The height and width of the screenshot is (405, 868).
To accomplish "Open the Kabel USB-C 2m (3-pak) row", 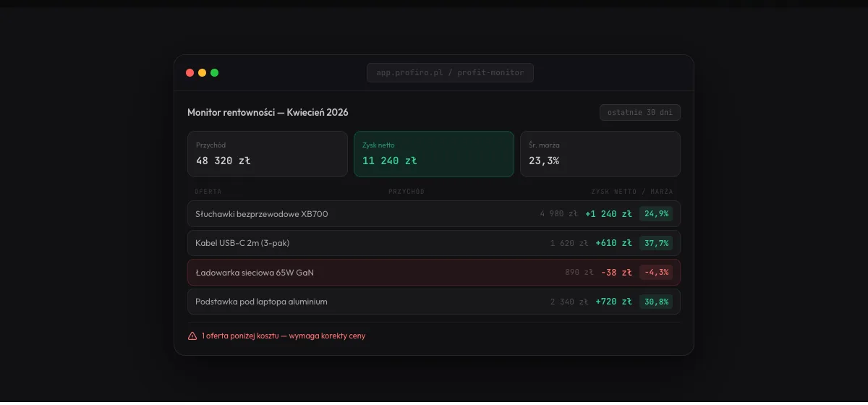I will point(434,243).
